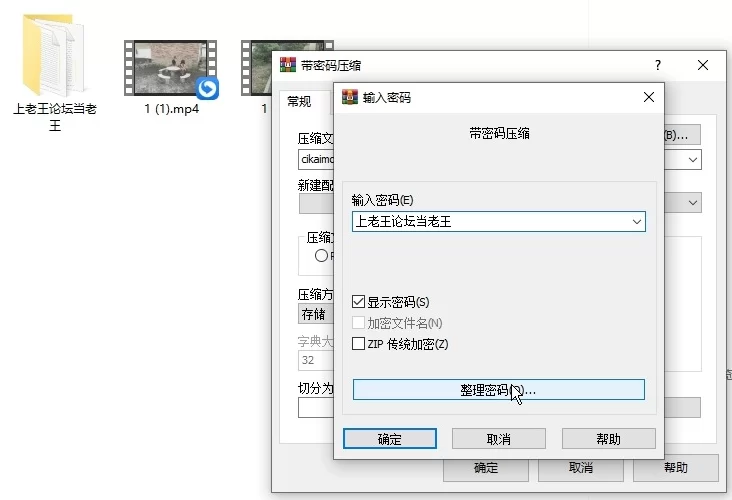
Task: Click into the password text field
Action: 488,222
